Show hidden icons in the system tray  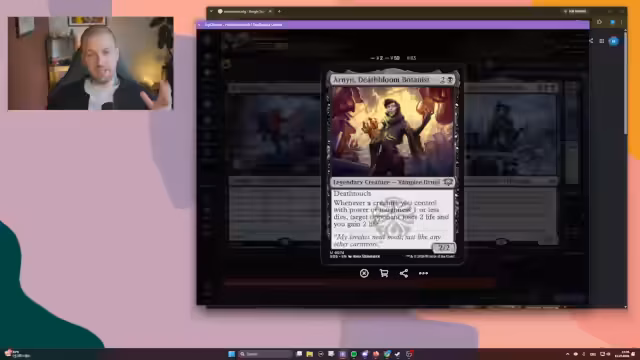[x=567, y=354]
